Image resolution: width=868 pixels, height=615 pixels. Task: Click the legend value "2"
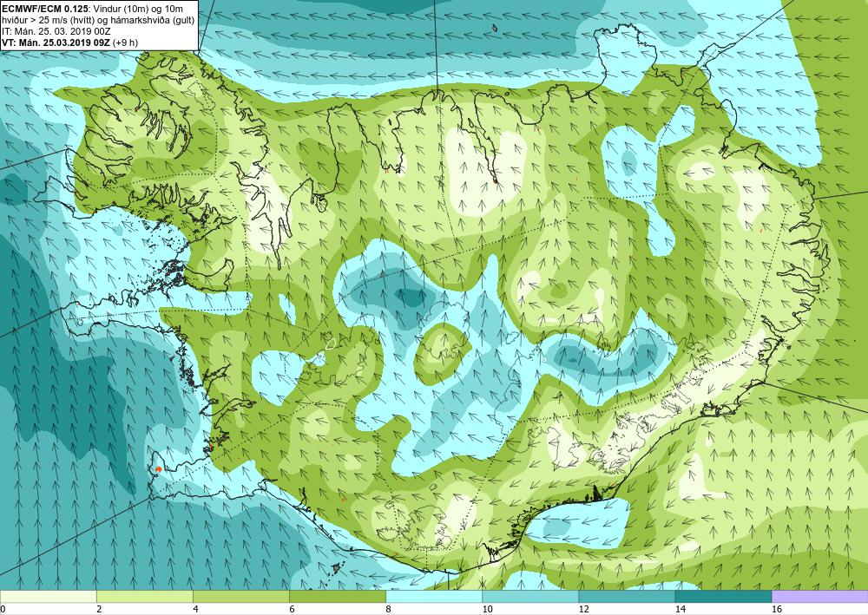coord(99,609)
